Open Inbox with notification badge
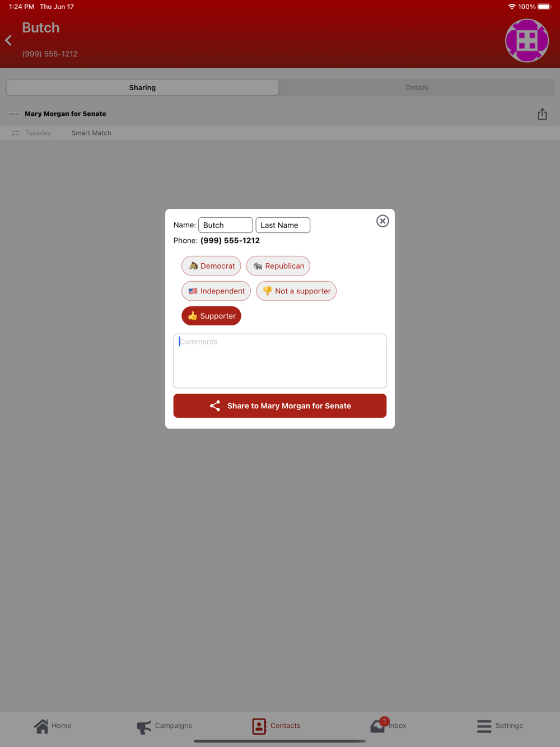 click(388, 725)
